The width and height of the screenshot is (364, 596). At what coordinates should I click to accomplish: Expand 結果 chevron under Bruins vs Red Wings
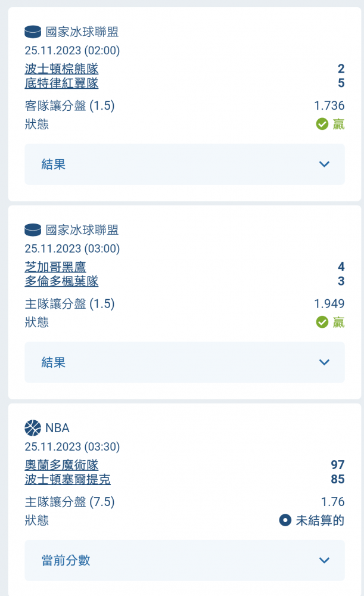pos(324,164)
